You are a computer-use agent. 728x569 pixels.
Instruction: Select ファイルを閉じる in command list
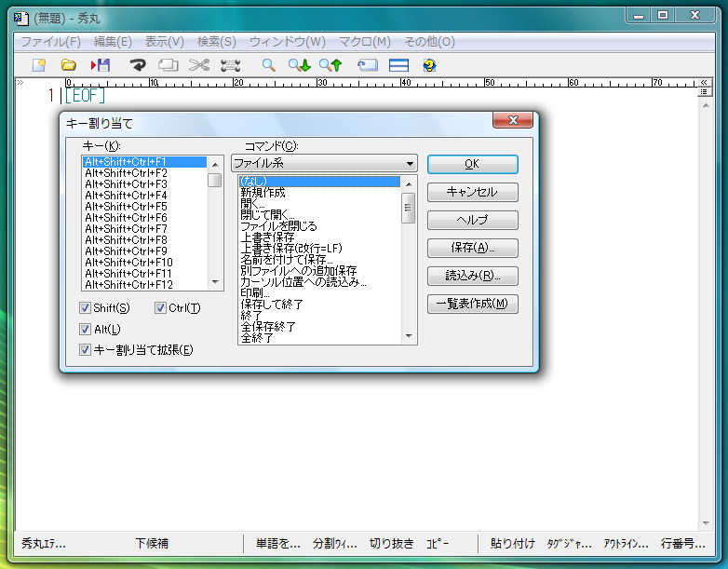tap(319, 226)
